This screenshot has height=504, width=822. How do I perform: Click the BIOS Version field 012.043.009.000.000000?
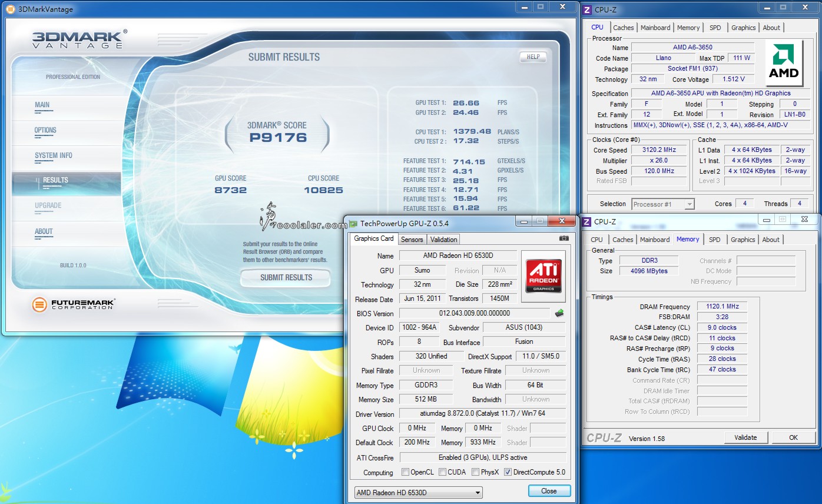[475, 313]
